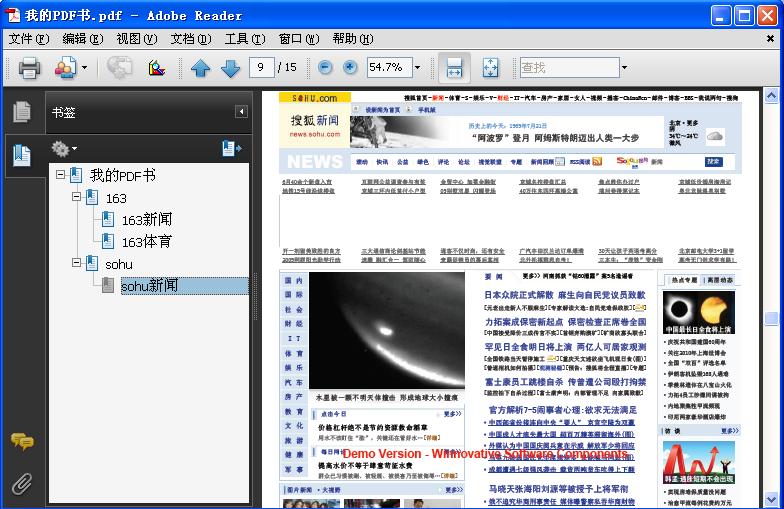The image size is (784, 509).
Task: Toggle the fit width scrolling mode button
Action: (454, 68)
